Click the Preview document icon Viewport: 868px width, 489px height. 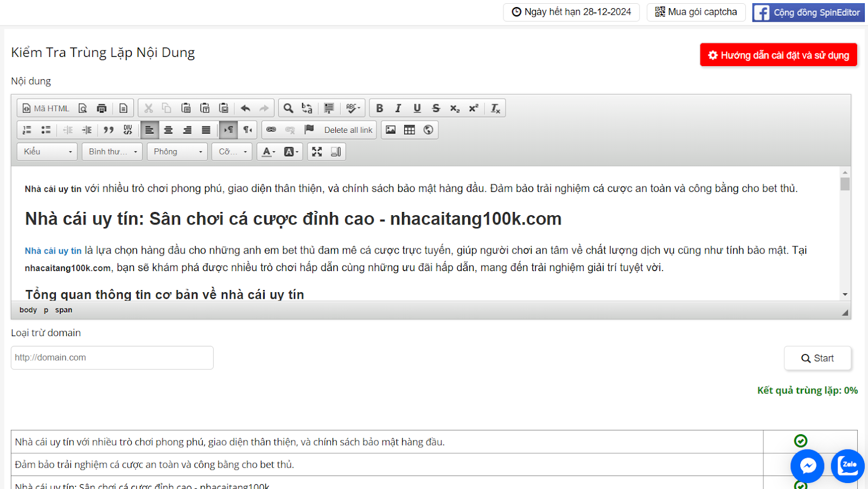82,108
